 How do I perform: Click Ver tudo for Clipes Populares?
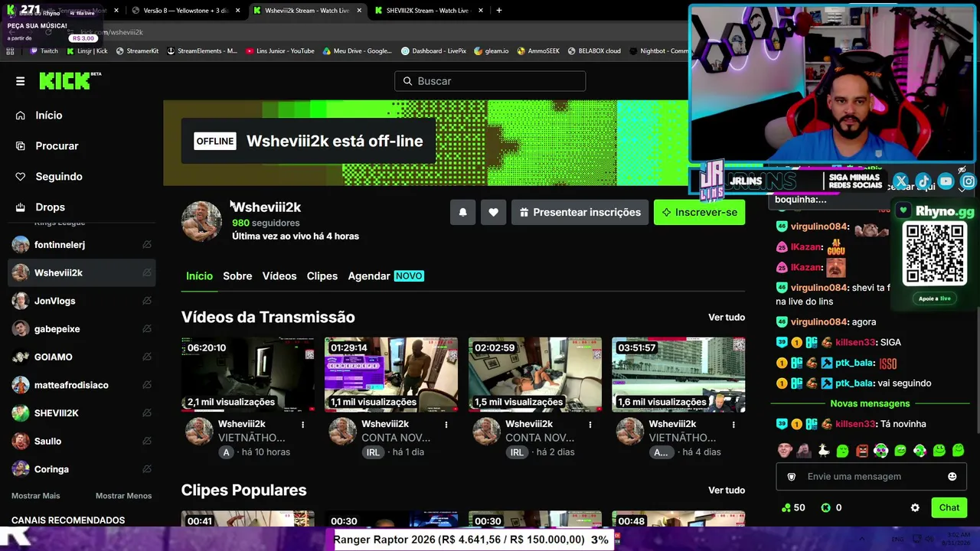727,491
